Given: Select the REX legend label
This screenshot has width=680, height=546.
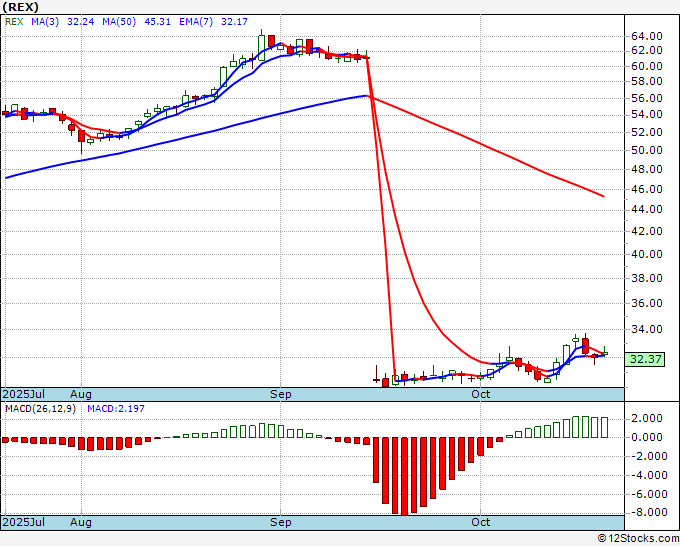Looking at the screenshot, I should click(14, 22).
